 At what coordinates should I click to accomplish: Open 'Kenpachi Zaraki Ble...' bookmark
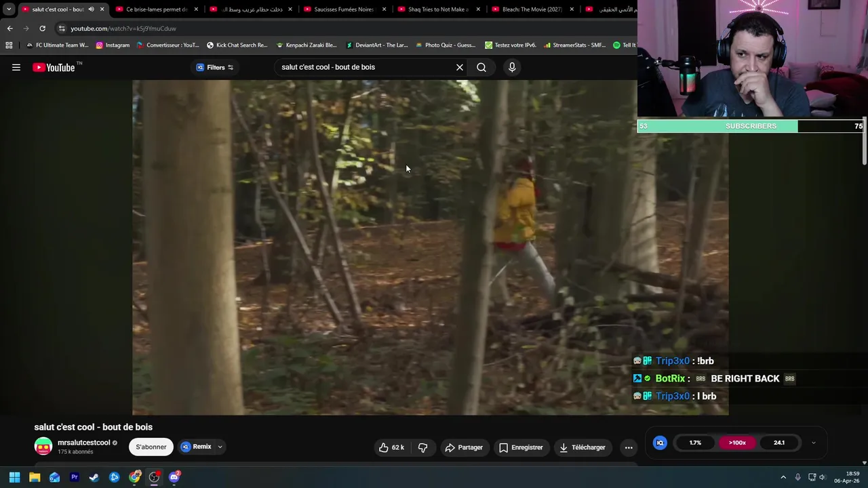pos(307,45)
